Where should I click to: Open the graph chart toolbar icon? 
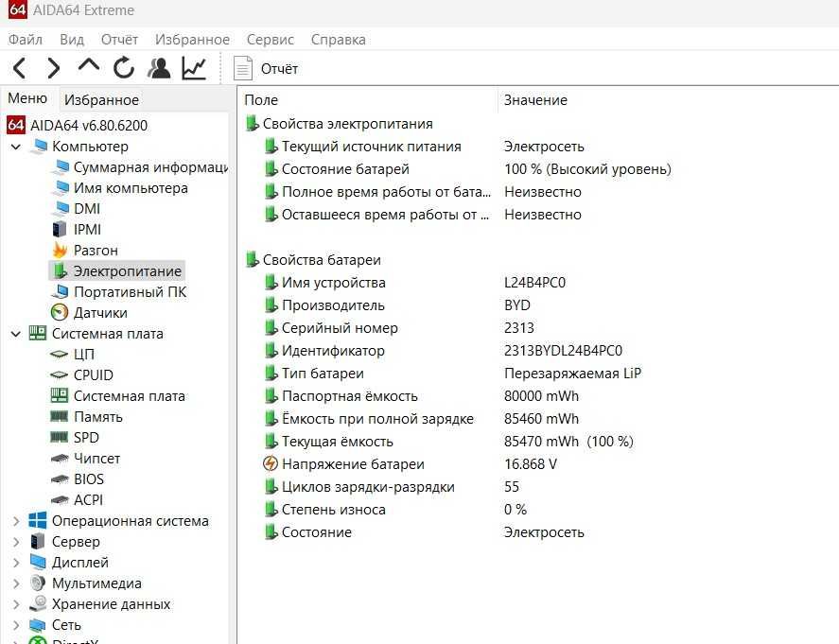point(194,68)
